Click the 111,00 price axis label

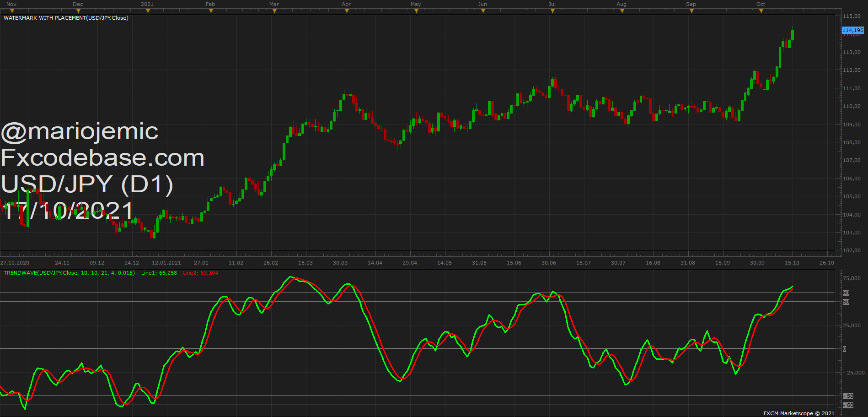click(852, 88)
